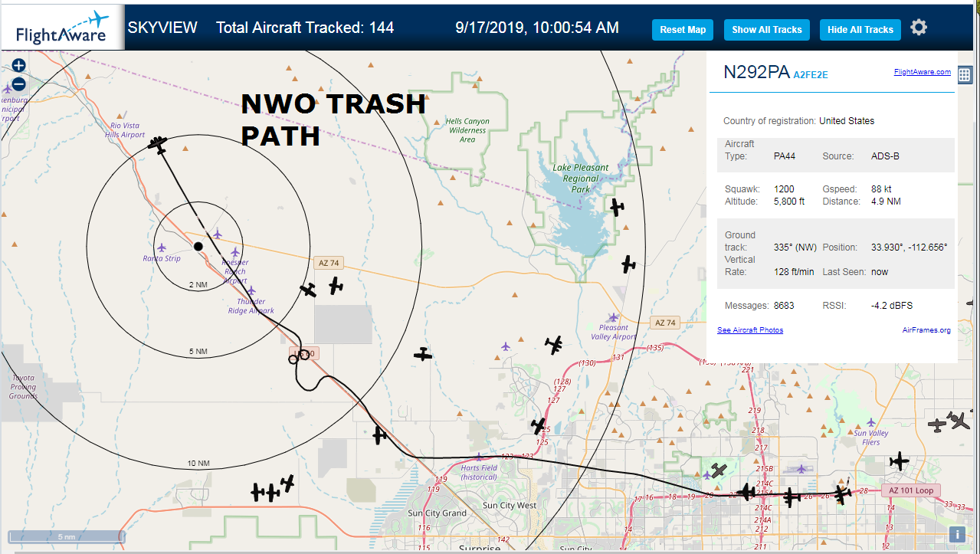This screenshot has width=980, height=554.
Task: Click the RSSI value -4.2 dBFS
Action: click(892, 306)
